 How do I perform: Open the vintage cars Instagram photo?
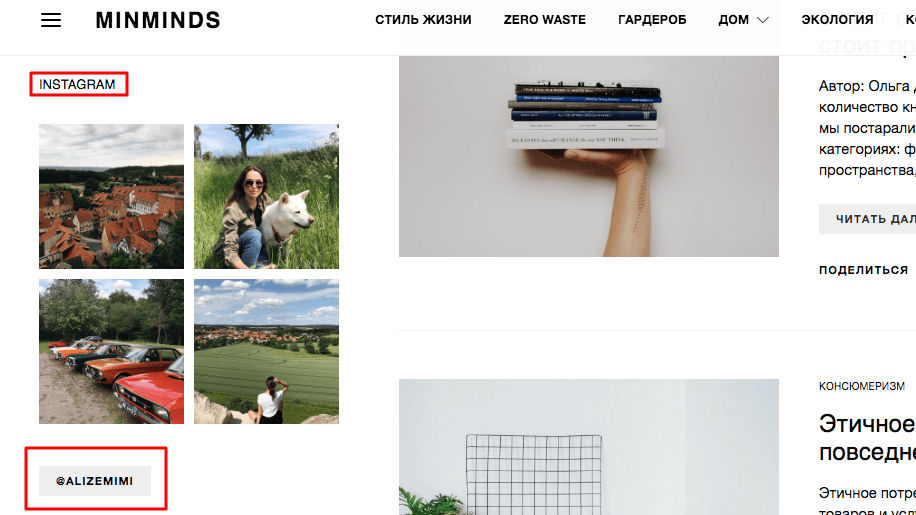tap(112, 351)
